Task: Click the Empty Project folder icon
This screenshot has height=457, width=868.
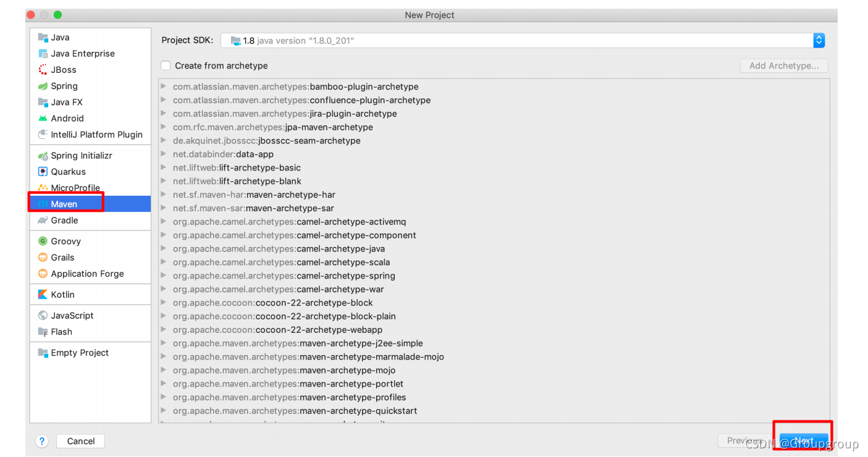Action: pos(43,353)
